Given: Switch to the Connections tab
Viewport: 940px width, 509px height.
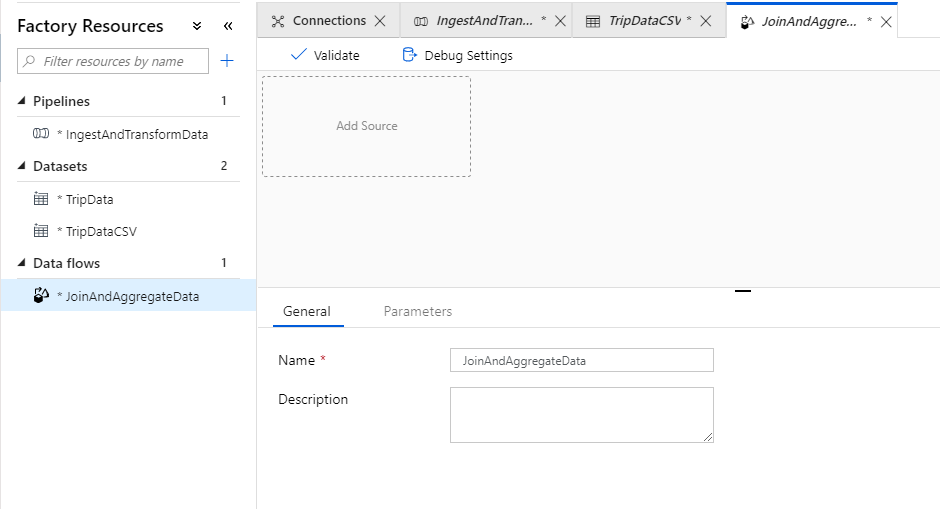Looking at the screenshot, I should tap(329, 21).
